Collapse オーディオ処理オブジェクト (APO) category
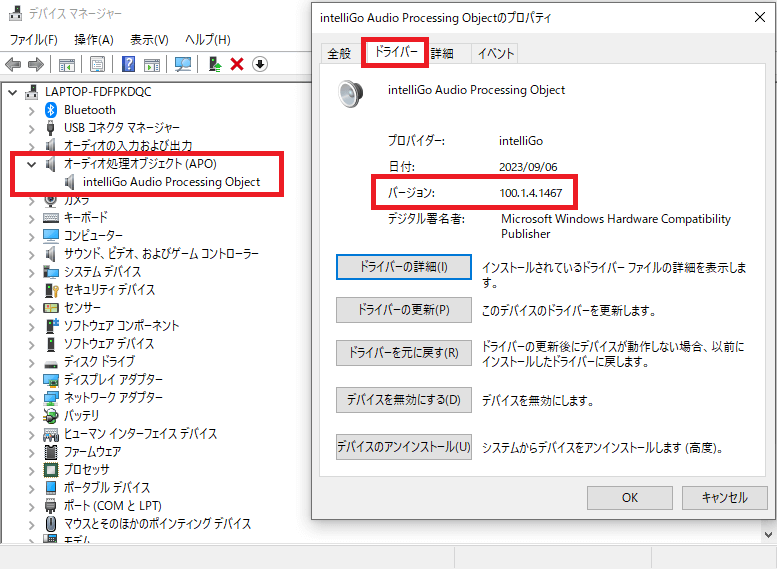 [31, 164]
